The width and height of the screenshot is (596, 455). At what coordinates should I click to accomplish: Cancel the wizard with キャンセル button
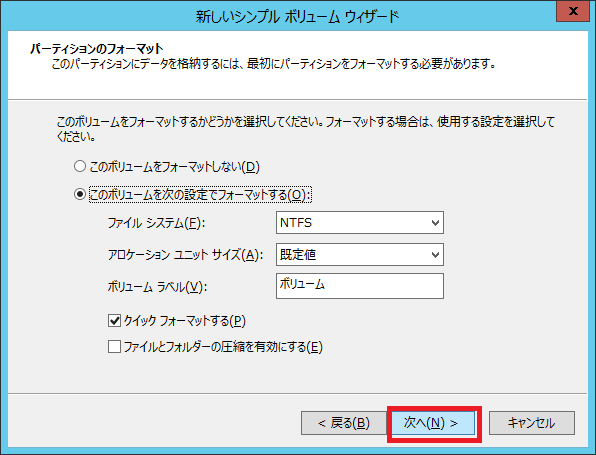pos(532,423)
